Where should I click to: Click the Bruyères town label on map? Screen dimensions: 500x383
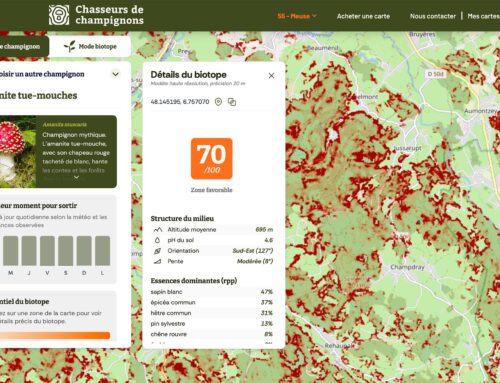click(x=422, y=34)
